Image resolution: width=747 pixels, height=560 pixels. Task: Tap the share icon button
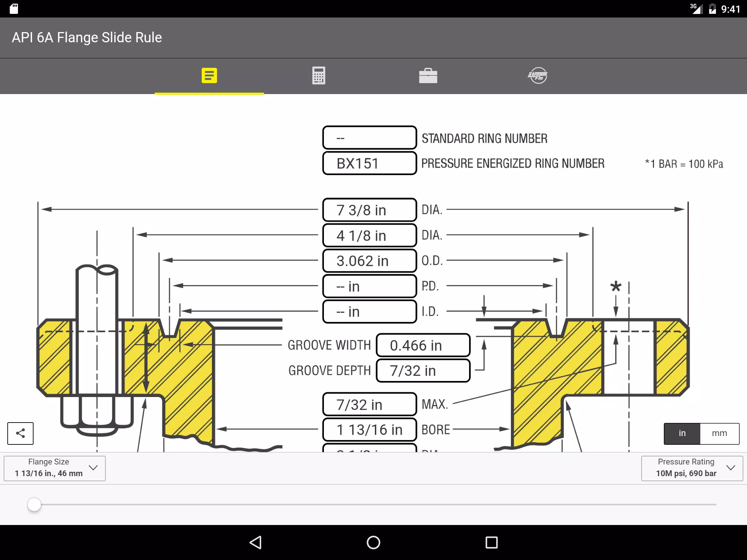pyautogui.click(x=20, y=433)
